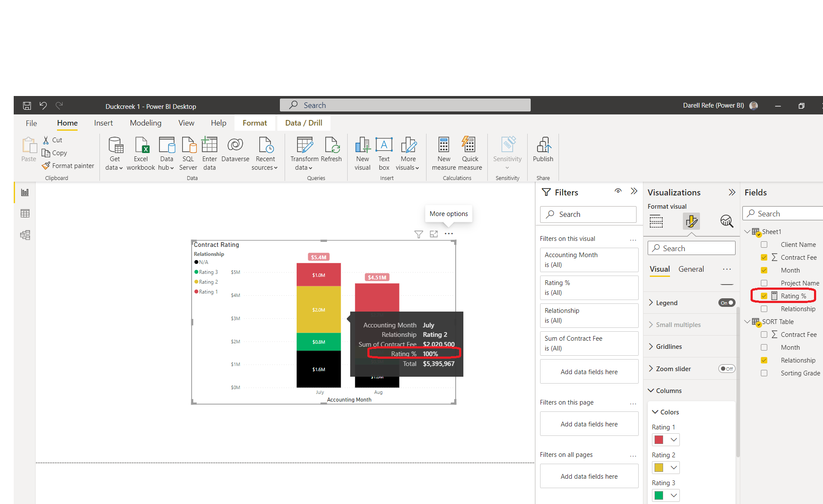Open SQL Server data source
The width and height of the screenshot is (823, 504).
pos(188,154)
